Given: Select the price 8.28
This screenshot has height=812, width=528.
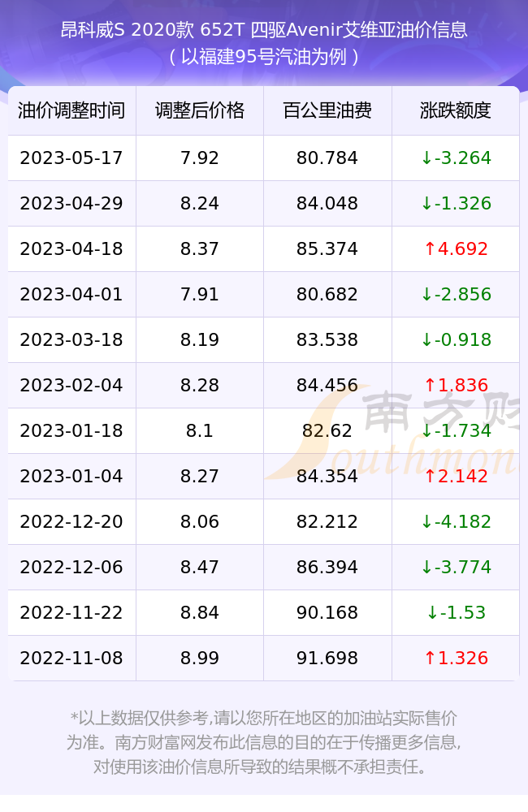Looking at the screenshot, I should tap(200, 386).
